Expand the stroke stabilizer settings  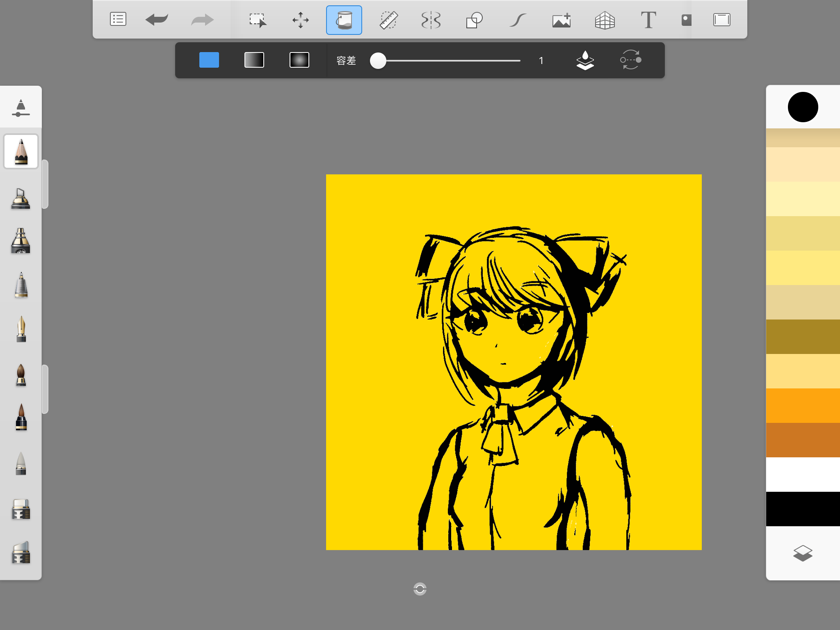tap(21, 107)
